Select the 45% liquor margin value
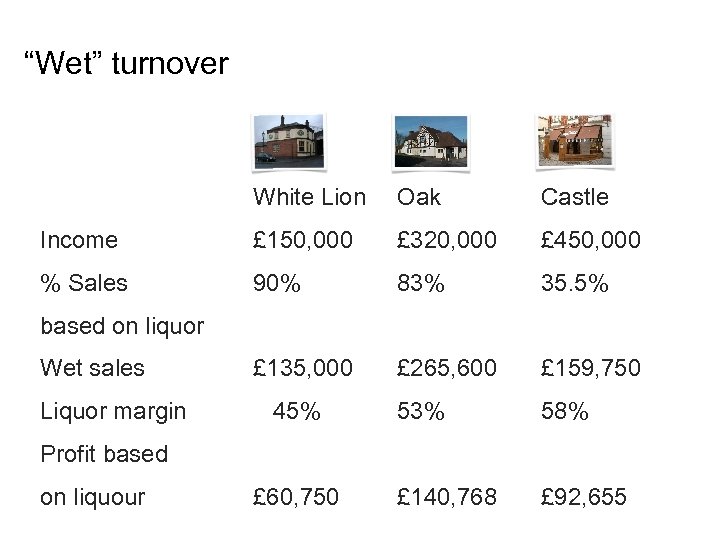Viewport: 720px width, 540px height. (x=297, y=411)
